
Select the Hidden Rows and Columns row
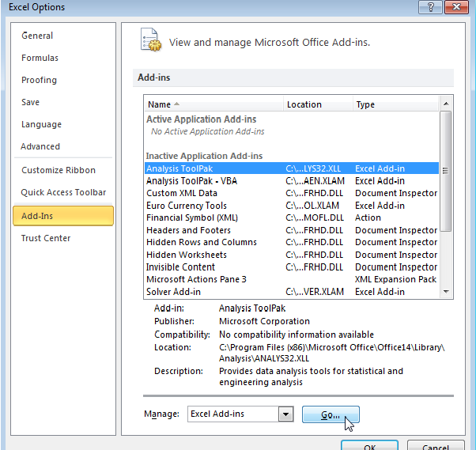pos(292,242)
